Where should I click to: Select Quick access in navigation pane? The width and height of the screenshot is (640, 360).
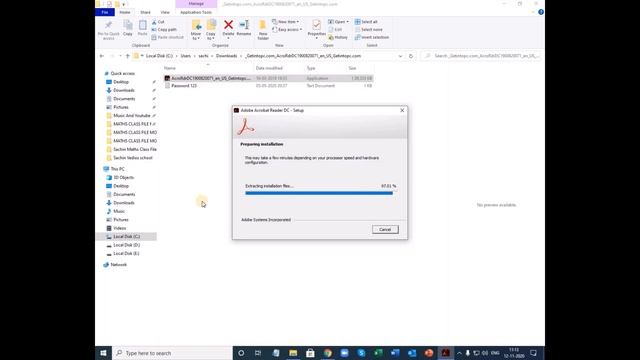point(122,73)
